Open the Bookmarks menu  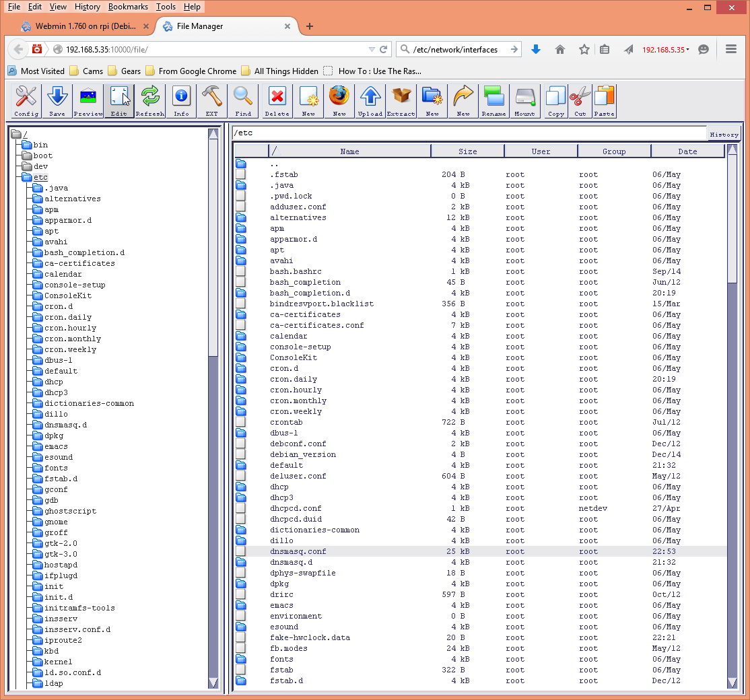point(128,7)
